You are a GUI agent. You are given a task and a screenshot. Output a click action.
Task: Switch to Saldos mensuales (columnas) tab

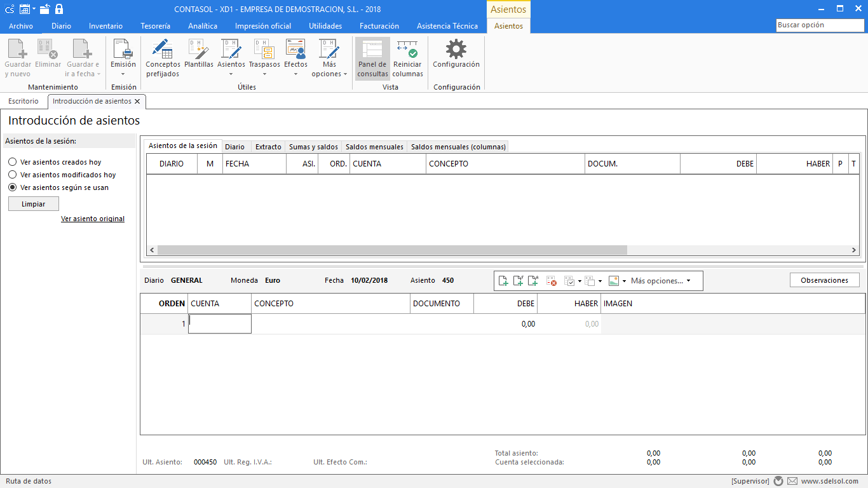click(x=458, y=147)
